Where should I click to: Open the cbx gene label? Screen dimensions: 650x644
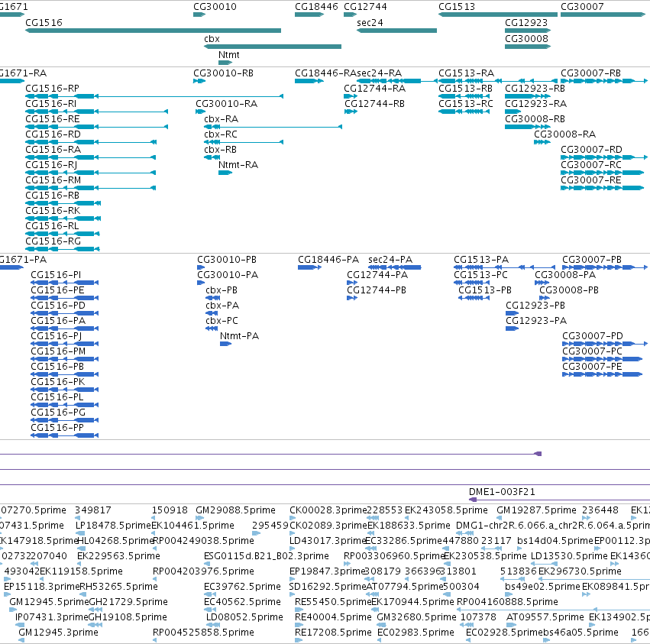tap(212, 38)
